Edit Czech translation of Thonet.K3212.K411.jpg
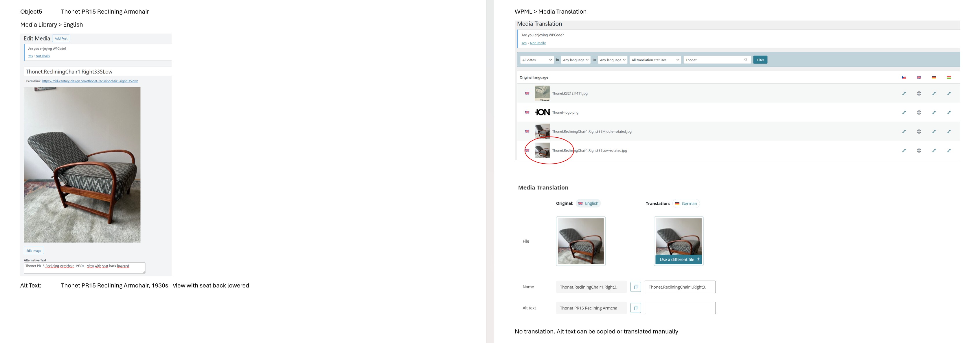 pyautogui.click(x=904, y=93)
